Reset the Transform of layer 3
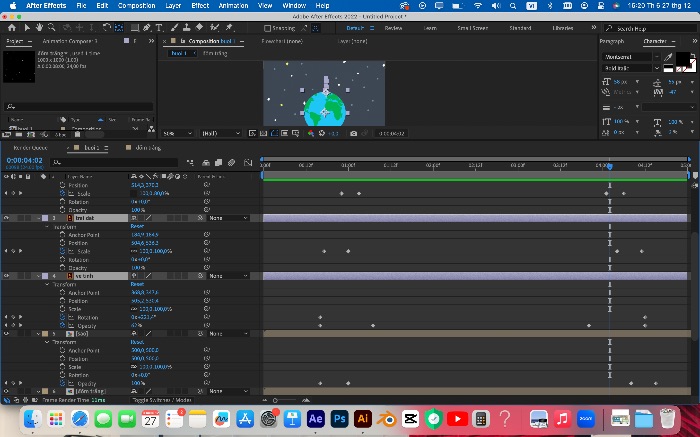Viewport: 700px width, 437px height. pyautogui.click(x=137, y=227)
